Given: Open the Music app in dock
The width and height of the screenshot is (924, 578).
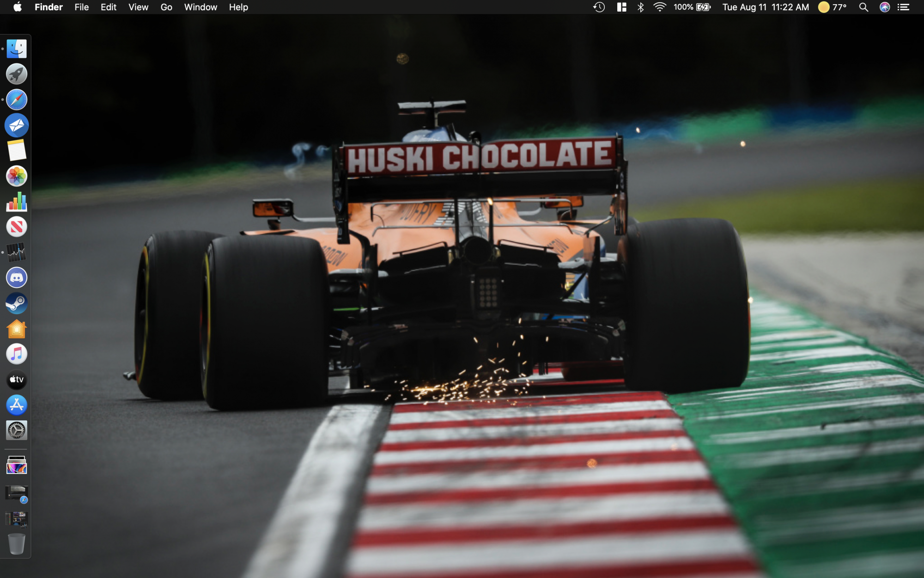Looking at the screenshot, I should coord(17,354).
